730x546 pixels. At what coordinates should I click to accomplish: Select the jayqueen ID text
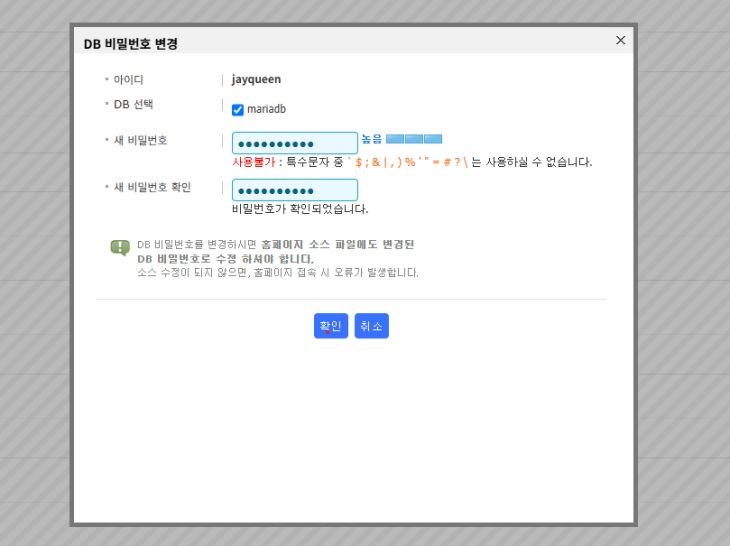point(256,79)
